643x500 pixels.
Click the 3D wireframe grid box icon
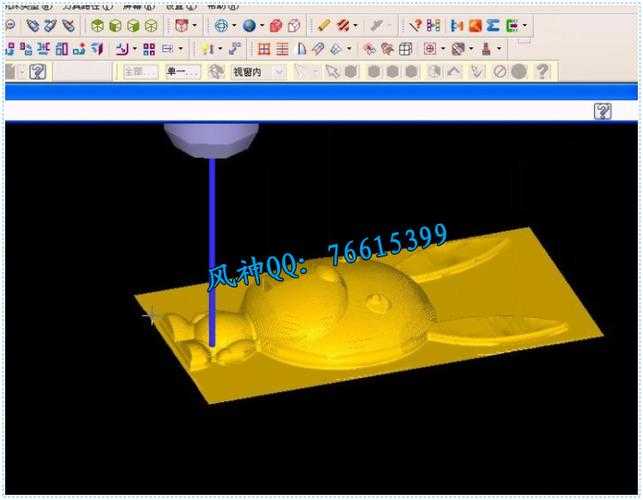405,49
